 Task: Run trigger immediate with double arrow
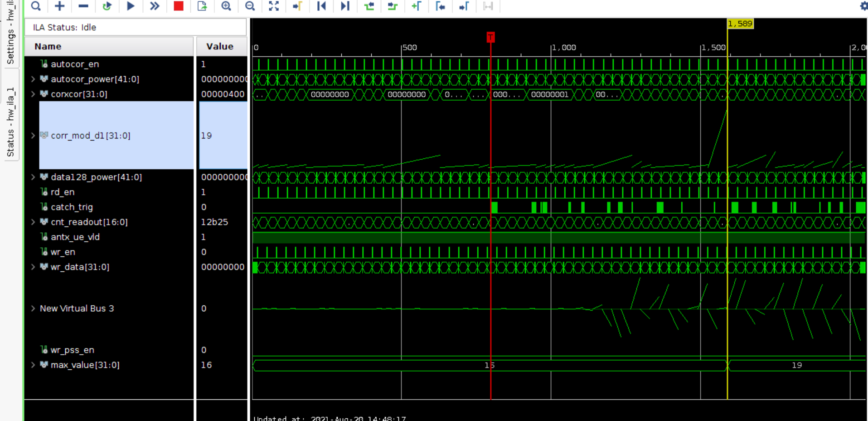(x=155, y=6)
